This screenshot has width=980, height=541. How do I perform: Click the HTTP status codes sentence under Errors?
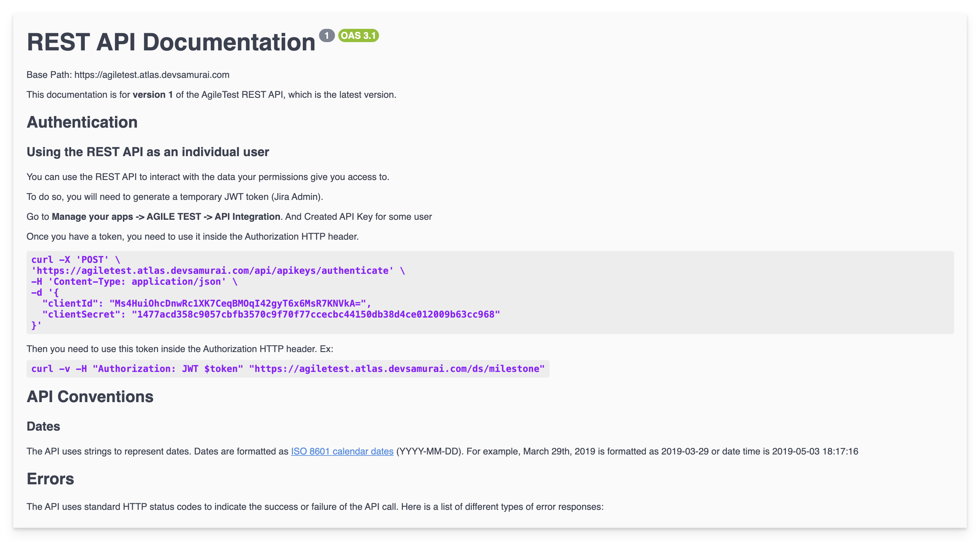tap(315, 507)
